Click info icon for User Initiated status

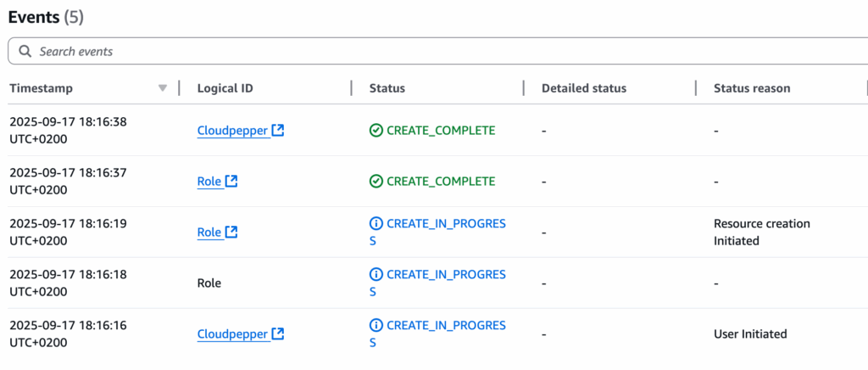point(376,326)
